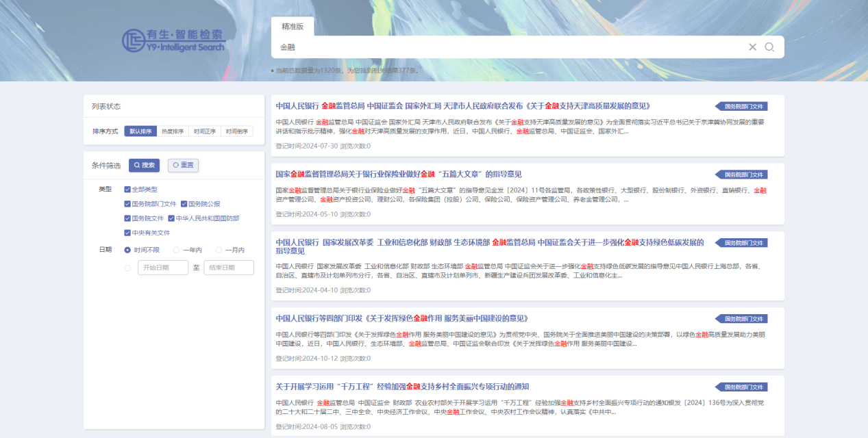Click the Y9 Intelligent Search logo
868x438 pixels.
173,40
